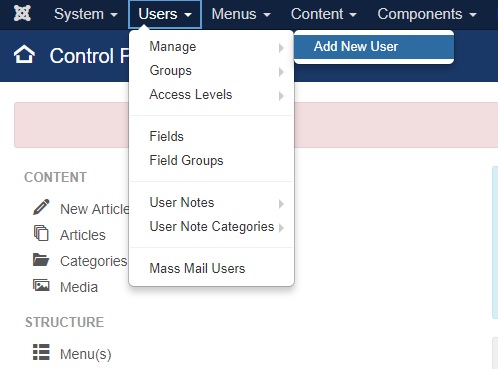The width and height of the screenshot is (498, 369).
Task: Open the New Article link
Action: 95,209
